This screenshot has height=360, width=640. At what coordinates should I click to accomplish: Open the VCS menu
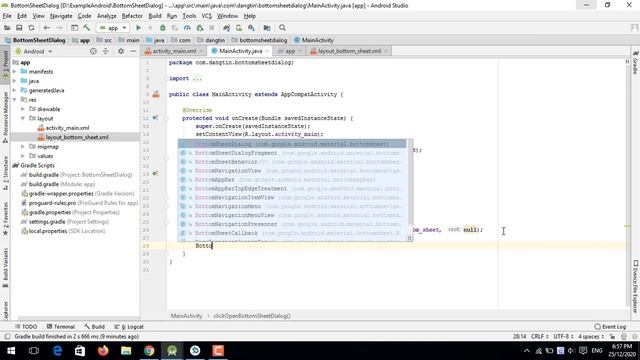tap(207, 16)
